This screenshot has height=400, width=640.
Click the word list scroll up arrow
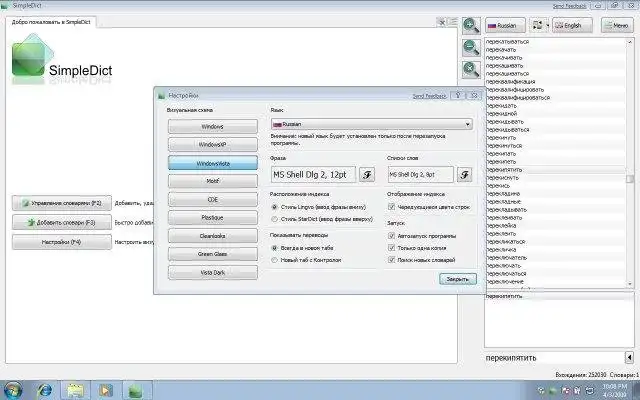630,42
